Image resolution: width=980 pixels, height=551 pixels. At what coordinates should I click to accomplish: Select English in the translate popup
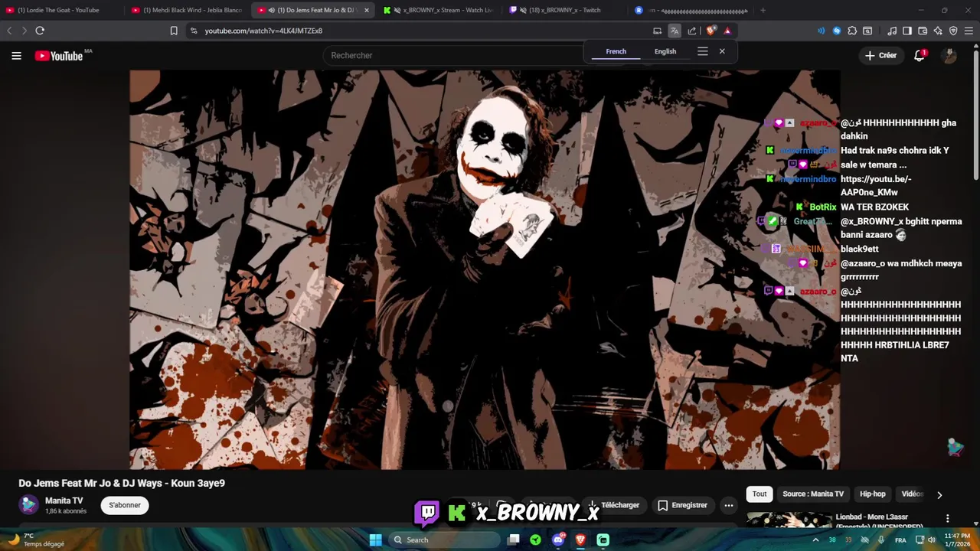[x=665, y=51]
